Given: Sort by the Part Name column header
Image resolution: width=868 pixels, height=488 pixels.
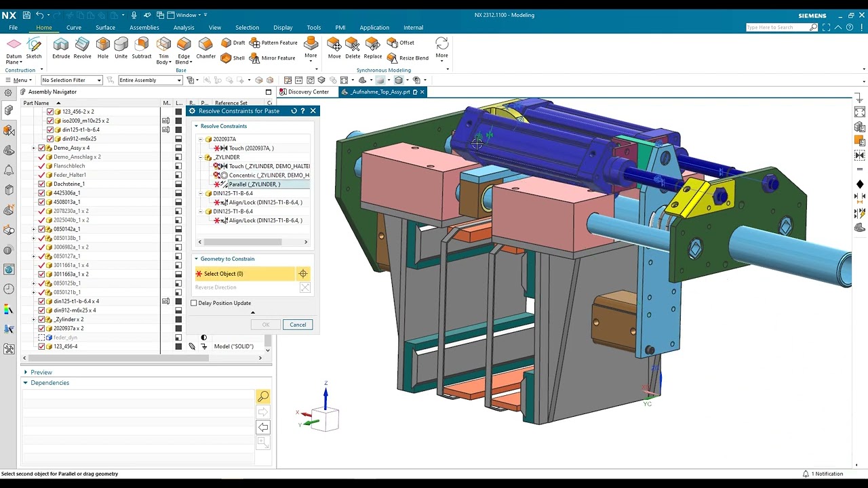Looking at the screenshot, I should pyautogui.click(x=36, y=103).
